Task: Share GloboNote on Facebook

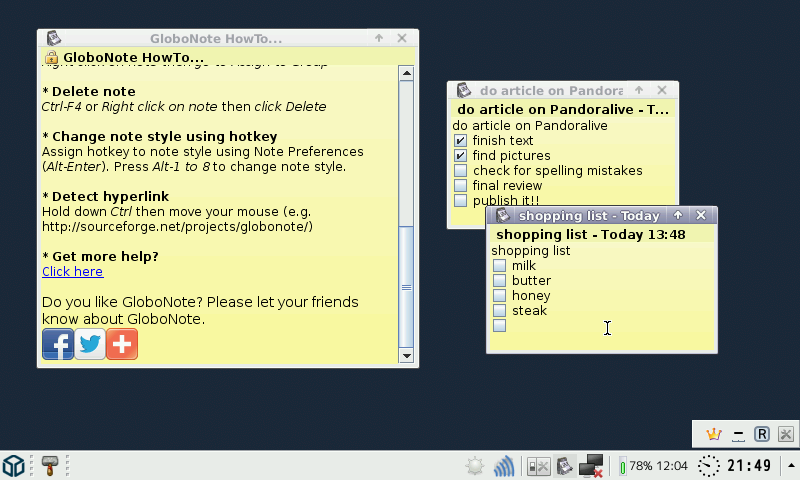Action: tap(58, 344)
